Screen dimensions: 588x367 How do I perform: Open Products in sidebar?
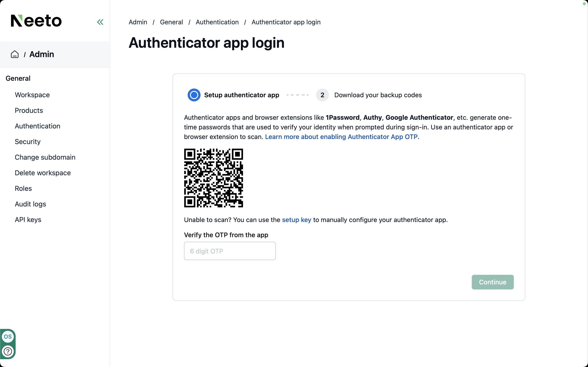tap(29, 110)
